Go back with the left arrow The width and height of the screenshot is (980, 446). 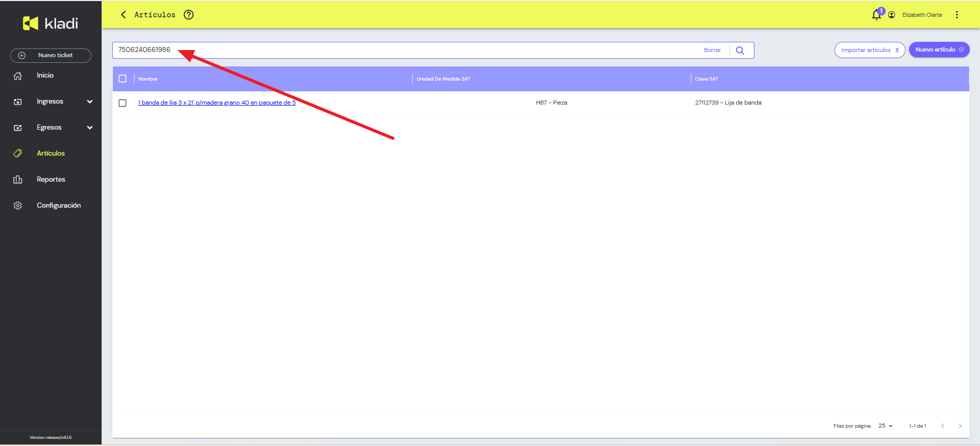124,15
